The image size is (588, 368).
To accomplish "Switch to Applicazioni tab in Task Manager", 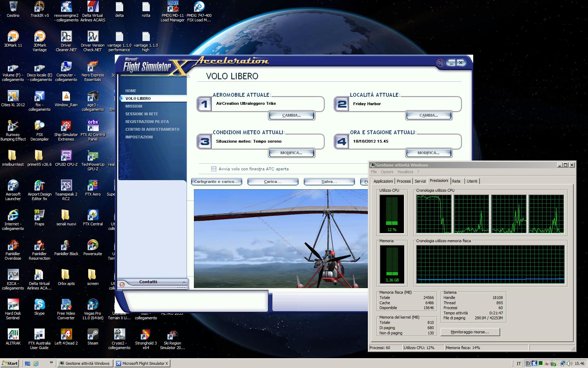I will click(383, 181).
